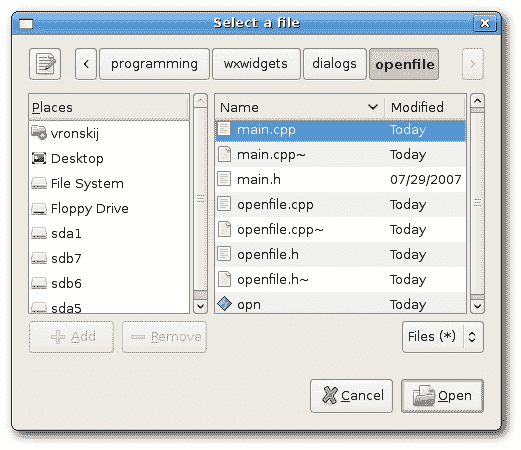
Task: Click the path bar left arrow
Action: click(86, 64)
